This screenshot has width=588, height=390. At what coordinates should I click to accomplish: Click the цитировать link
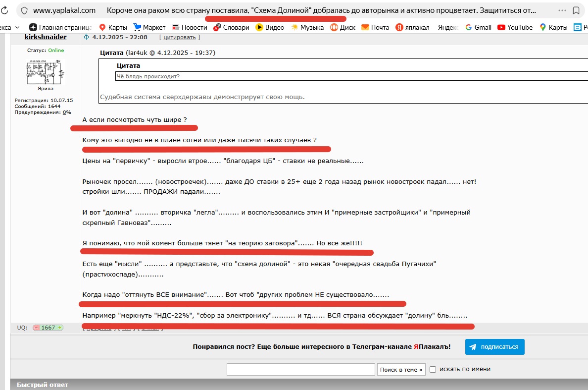pos(180,37)
